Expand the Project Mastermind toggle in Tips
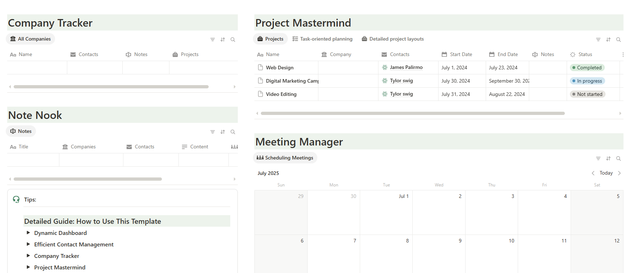 (28, 267)
